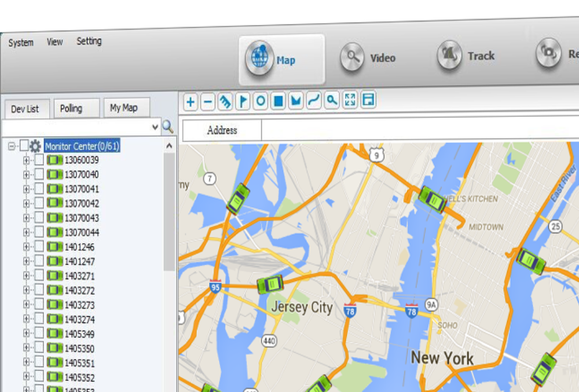Open the View menu

(x=54, y=42)
